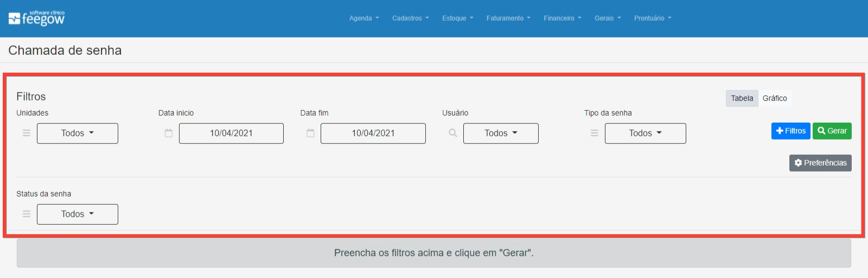
Task: Click the calendar icon beside Data fim
Action: [x=310, y=133]
